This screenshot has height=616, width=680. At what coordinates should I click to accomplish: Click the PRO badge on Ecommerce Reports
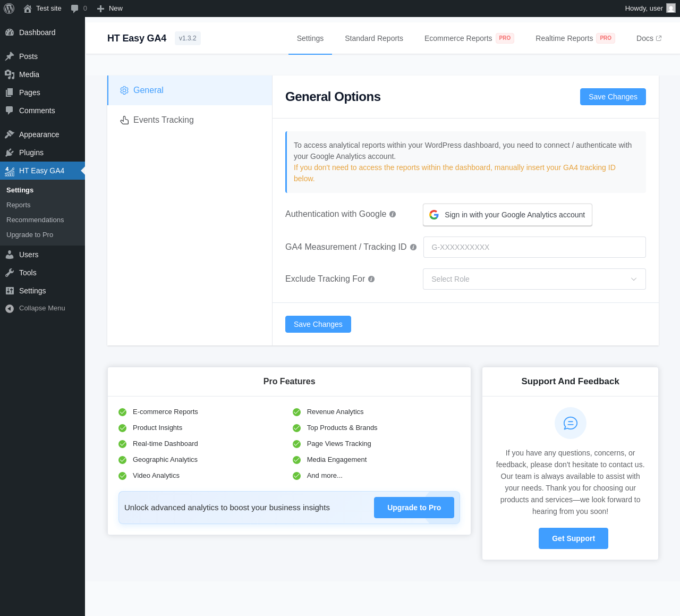click(x=505, y=38)
